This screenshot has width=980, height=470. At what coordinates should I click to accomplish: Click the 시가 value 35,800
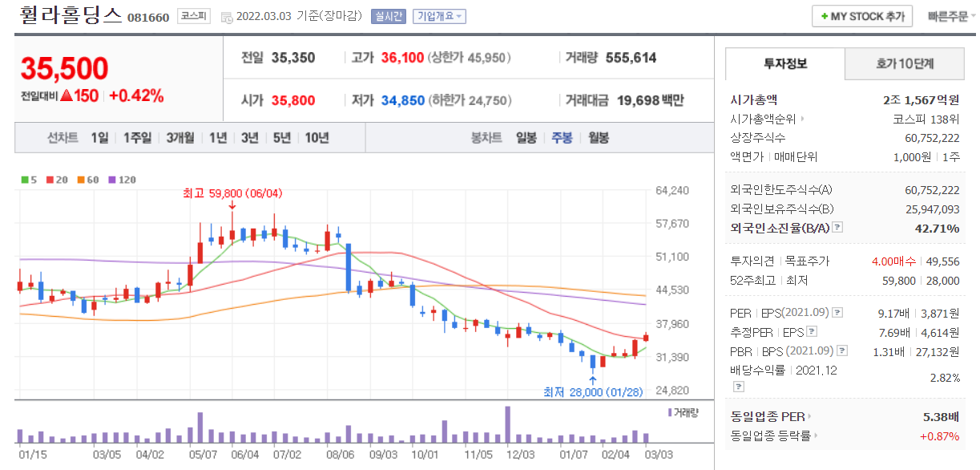293,100
